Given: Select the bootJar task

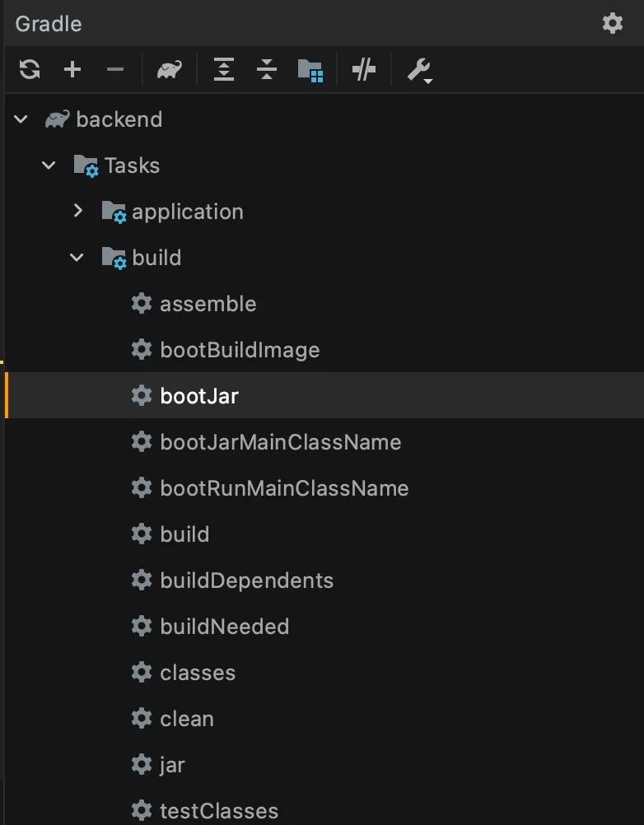Looking at the screenshot, I should pos(198,396).
